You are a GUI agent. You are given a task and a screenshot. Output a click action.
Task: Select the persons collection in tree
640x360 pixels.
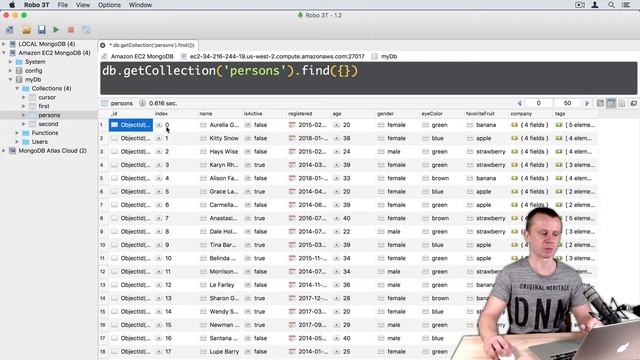coord(49,115)
